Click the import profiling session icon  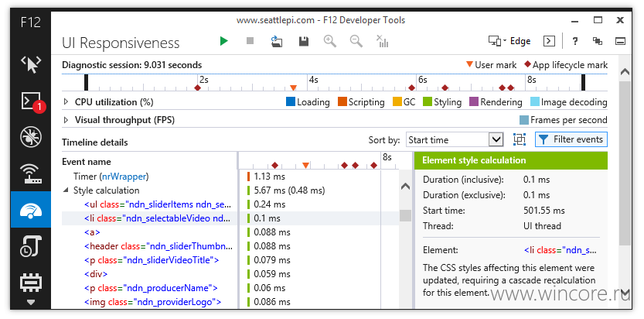point(277,41)
